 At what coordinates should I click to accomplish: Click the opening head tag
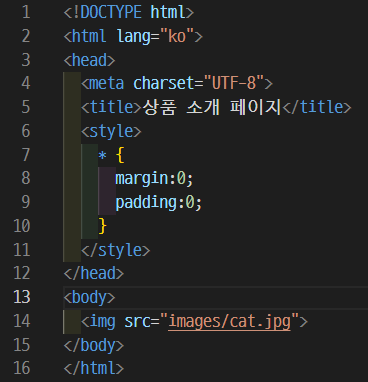point(89,60)
